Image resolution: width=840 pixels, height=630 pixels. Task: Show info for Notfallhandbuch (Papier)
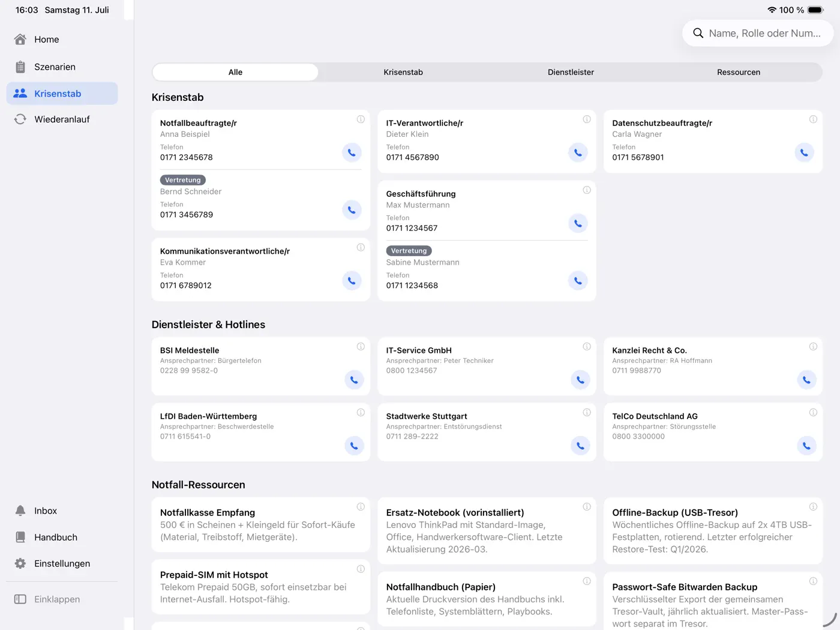(x=587, y=581)
